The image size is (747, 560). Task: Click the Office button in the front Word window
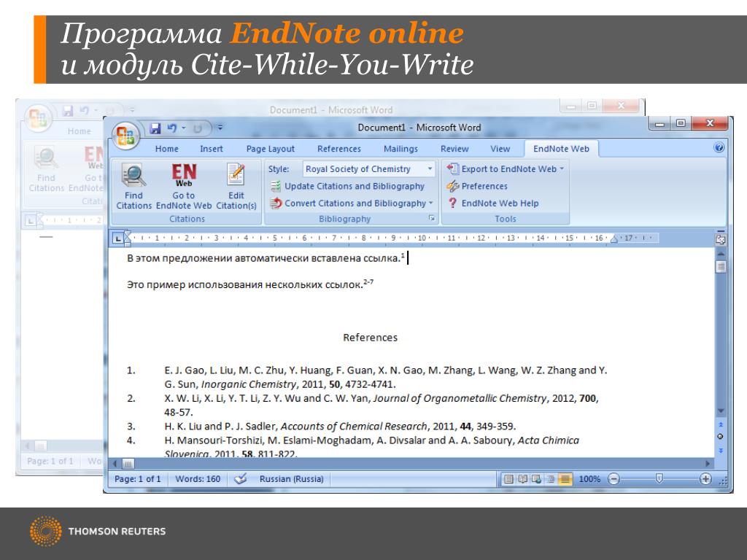point(126,135)
